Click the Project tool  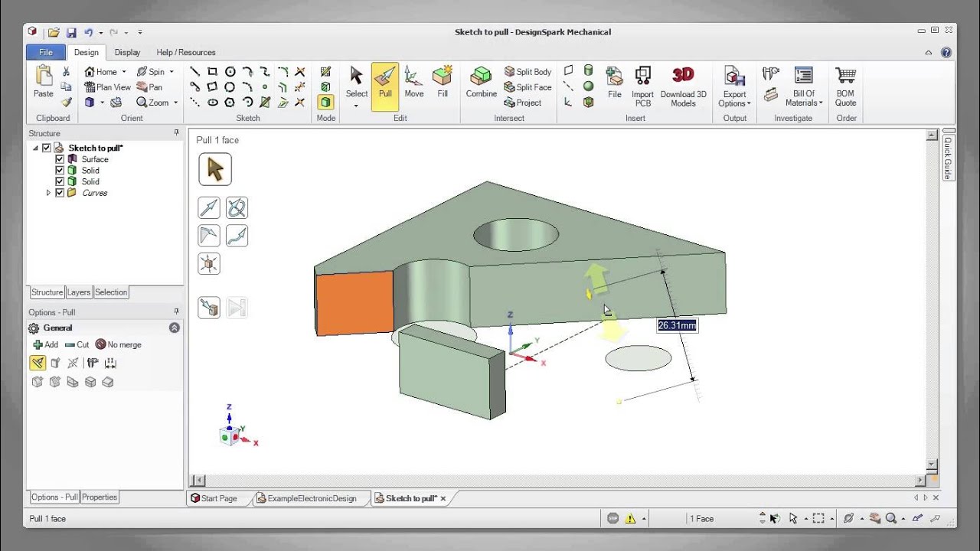pyautogui.click(x=522, y=103)
